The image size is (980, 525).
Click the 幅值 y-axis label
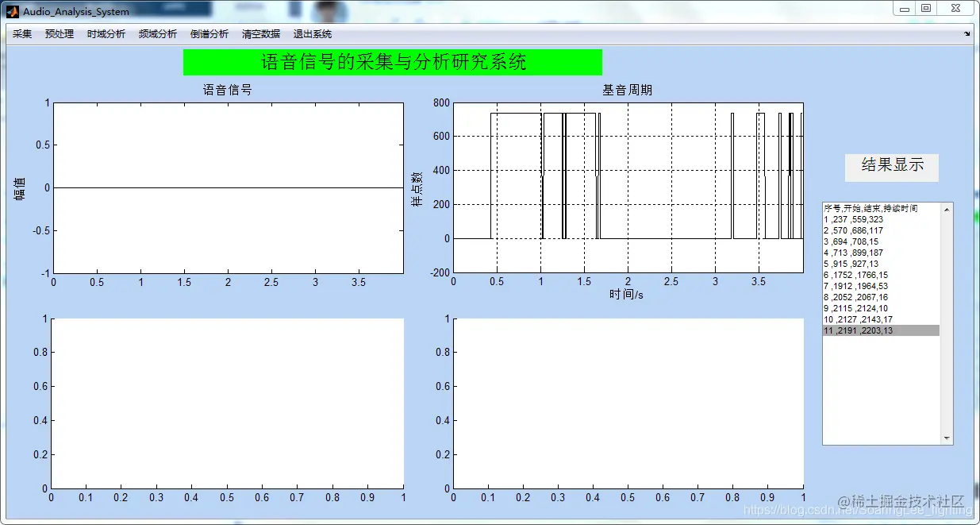pos(20,188)
